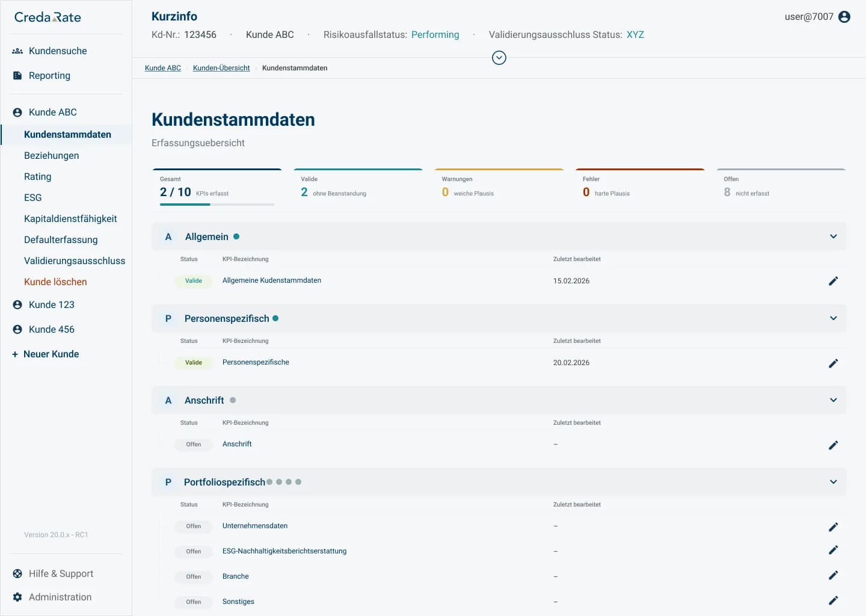Select Kunde 123 in the sidebar

click(52, 305)
